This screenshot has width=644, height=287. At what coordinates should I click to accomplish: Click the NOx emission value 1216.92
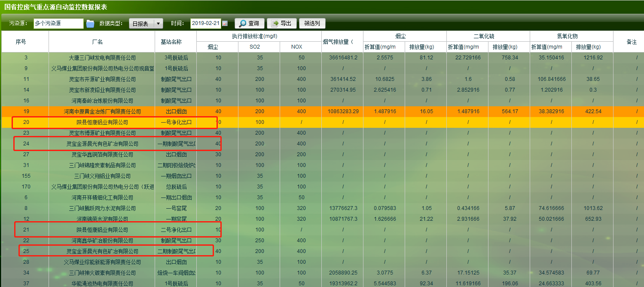593,58
